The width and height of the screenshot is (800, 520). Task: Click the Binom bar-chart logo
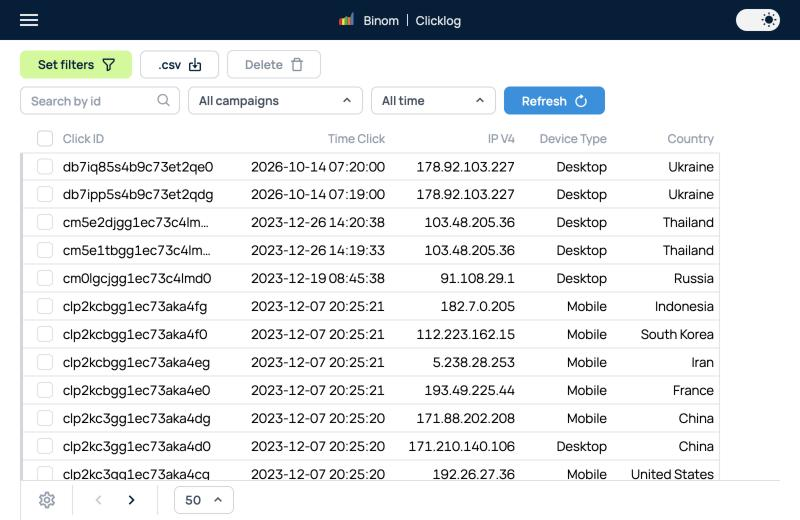tap(346, 20)
